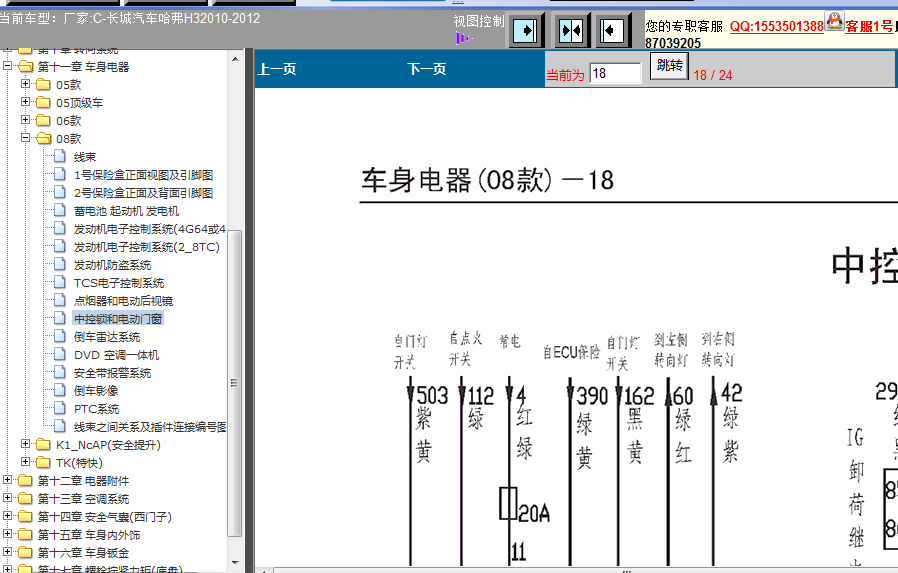
Task: Click the page icon of 发动机防盗系统
Action: tap(60, 264)
